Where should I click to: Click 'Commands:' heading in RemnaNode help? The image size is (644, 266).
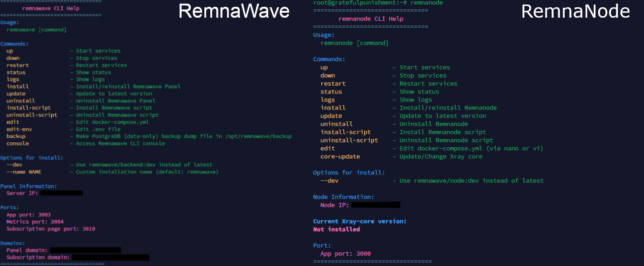[329, 59]
